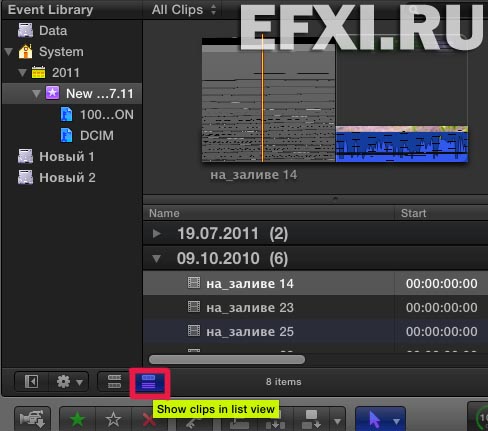Collapse the New ...7.11 event
The image size is (488, 431).
(36, 94)
